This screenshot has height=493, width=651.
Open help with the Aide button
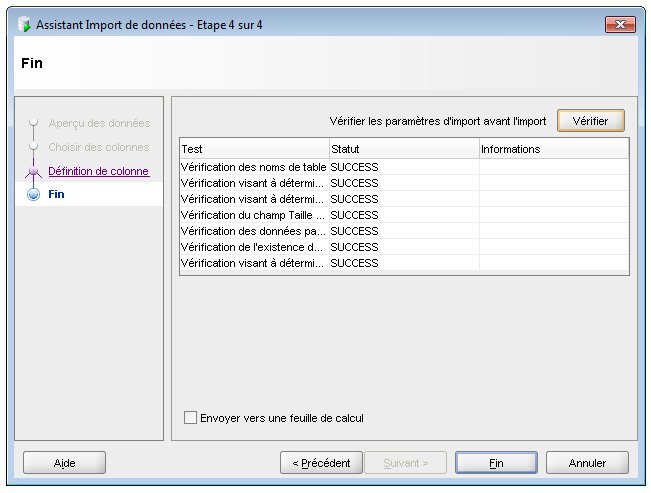(64, 463)
